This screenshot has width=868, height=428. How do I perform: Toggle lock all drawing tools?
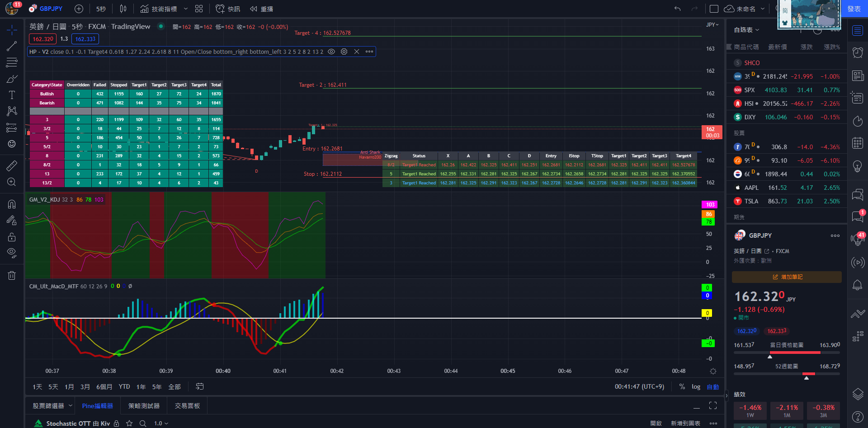(x=12, y=237)
